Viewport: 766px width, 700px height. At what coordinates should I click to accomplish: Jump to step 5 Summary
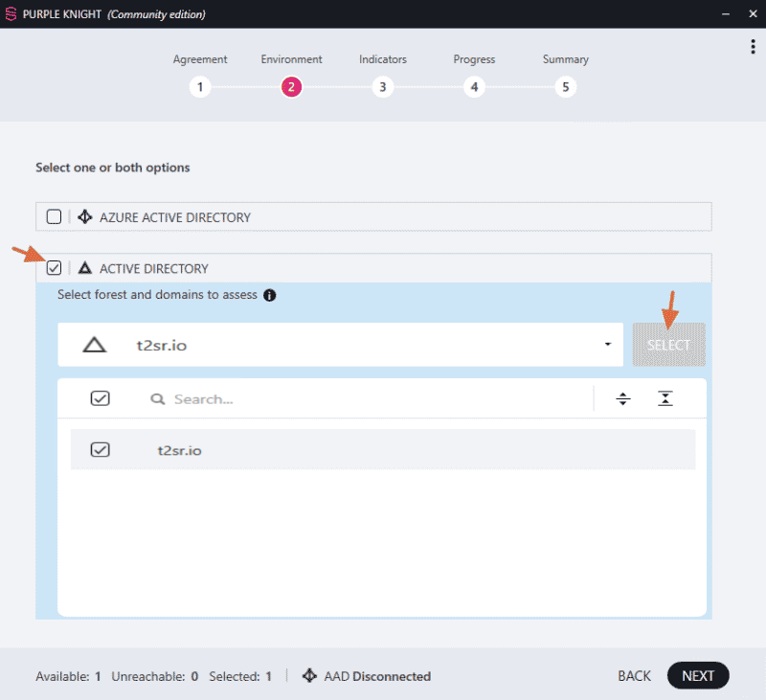point(565,87)
